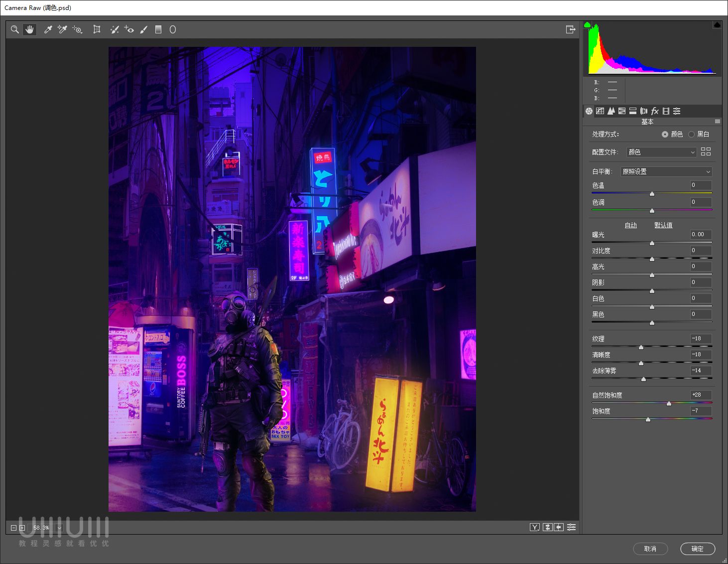
Task: Open the Split Toning panel tab
Action: click(x=633, y=111)
